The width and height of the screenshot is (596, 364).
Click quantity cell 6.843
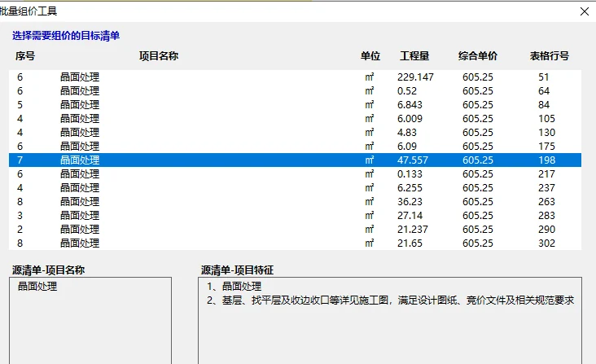pyautogui.click(x=410, y=104)
